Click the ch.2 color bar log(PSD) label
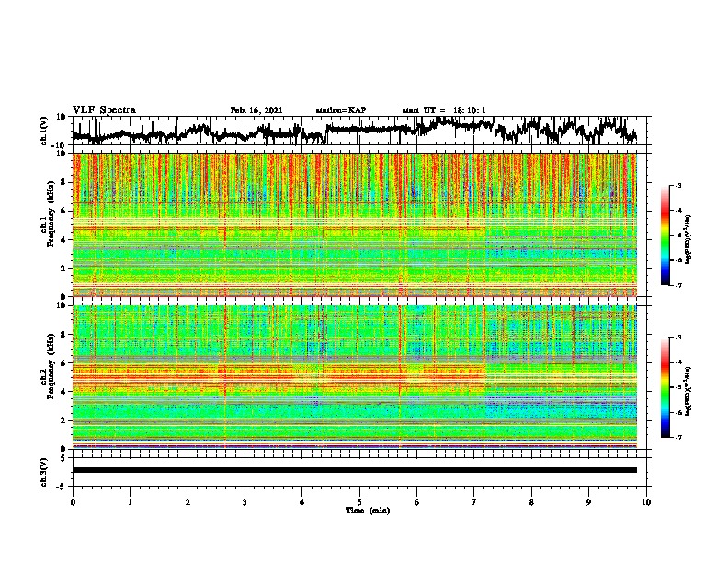 pos(688,391)
